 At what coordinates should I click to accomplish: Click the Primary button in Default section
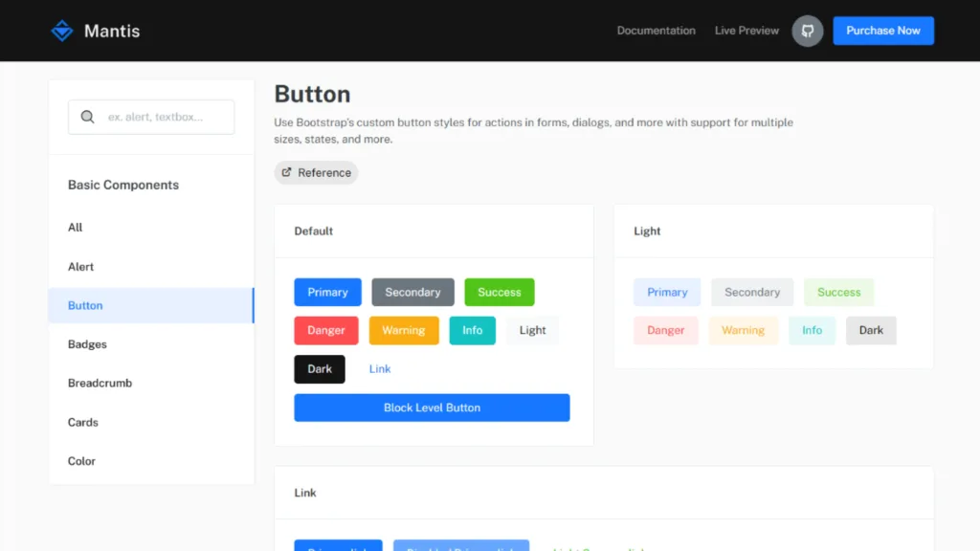tap(327, 292)
